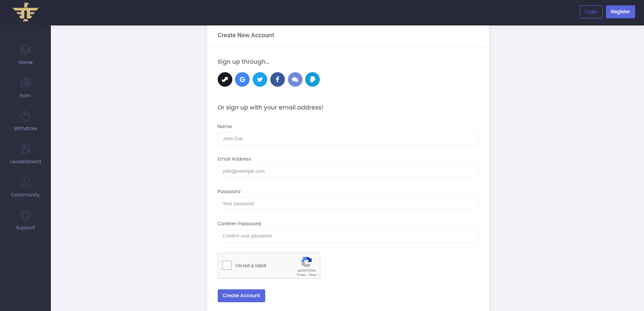The image size is (644, 311).
Task: Go to the Earn section
Action: point(25,88)
